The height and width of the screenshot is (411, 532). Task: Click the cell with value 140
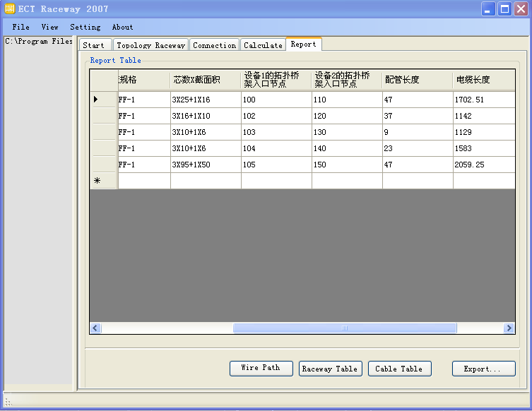point(347,148)
